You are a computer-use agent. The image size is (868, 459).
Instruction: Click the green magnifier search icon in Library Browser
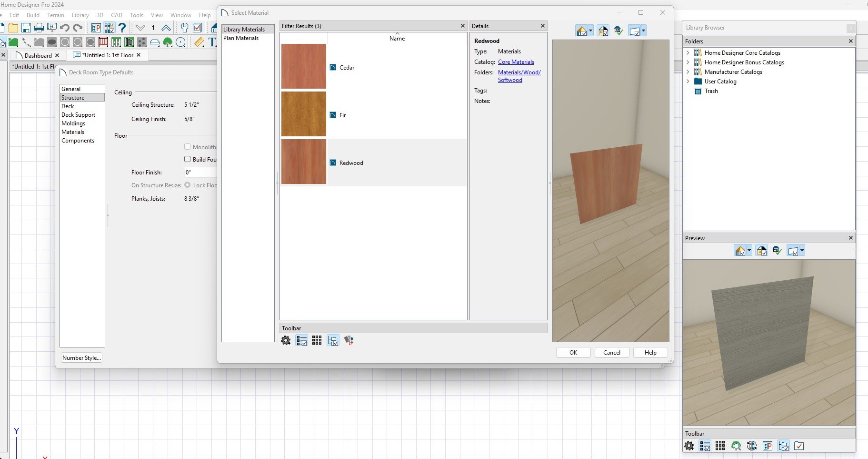point(736,446)
